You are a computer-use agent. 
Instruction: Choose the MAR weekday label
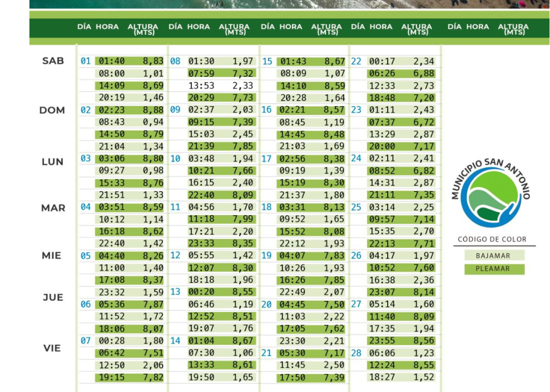(x=53, y=208)
